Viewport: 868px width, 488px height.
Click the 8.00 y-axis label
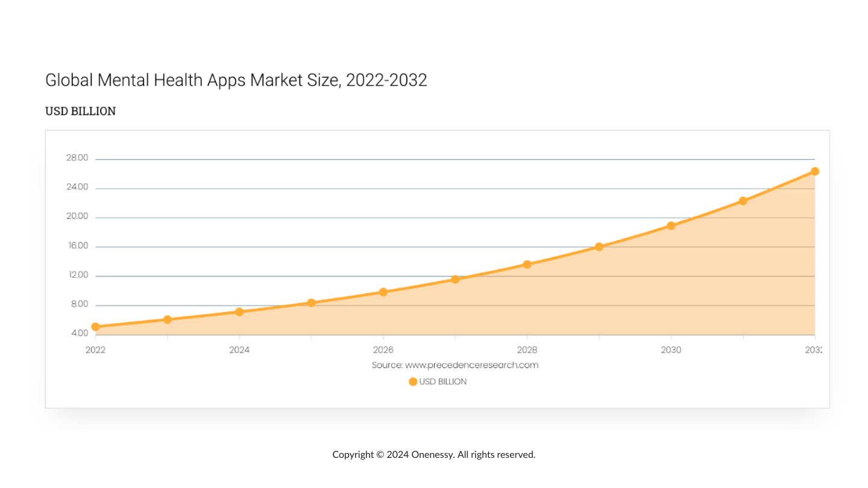pos(80,304)
